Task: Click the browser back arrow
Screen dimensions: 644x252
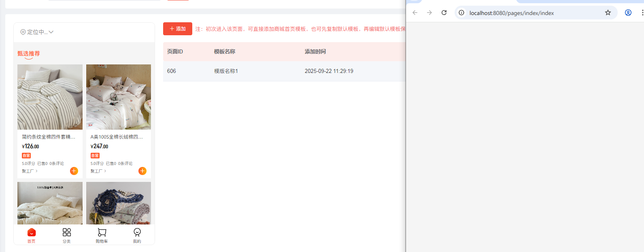Action: click(415, 13)
